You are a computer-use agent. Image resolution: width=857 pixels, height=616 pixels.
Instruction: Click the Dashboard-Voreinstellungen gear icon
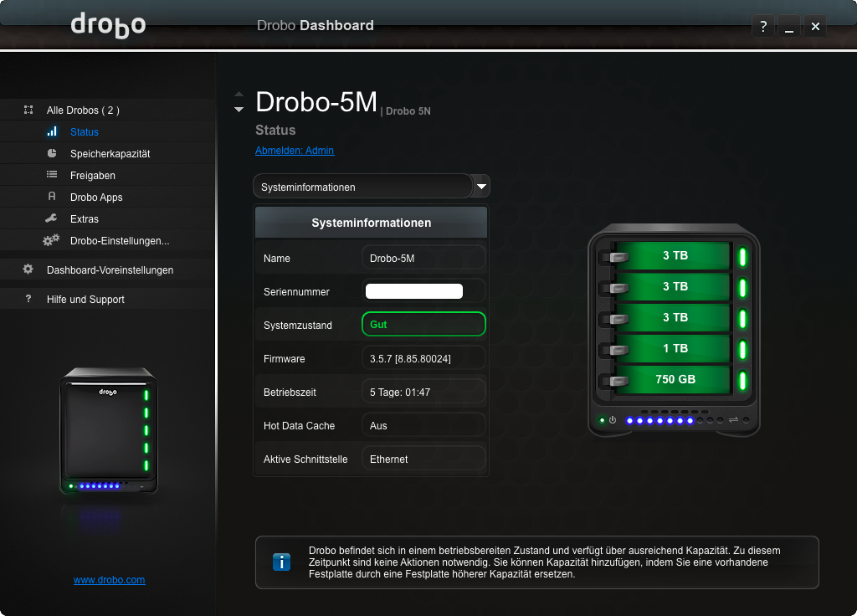coord(28,269)
